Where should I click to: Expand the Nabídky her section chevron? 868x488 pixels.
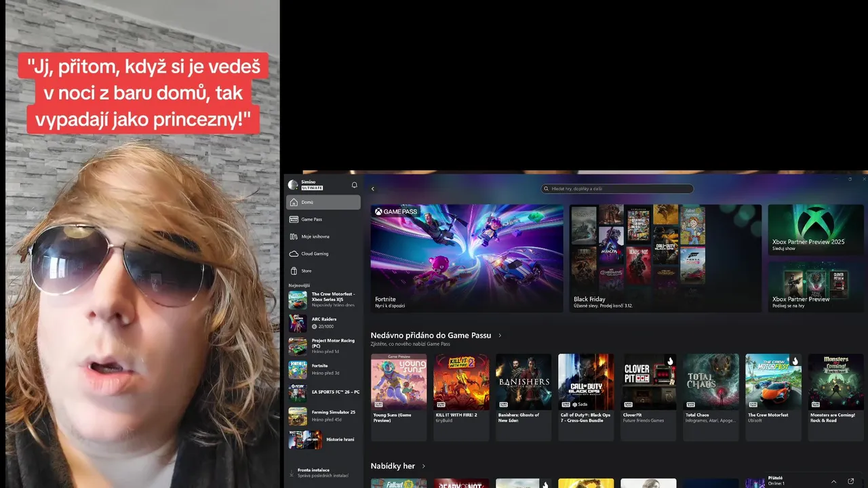(424, 466)
